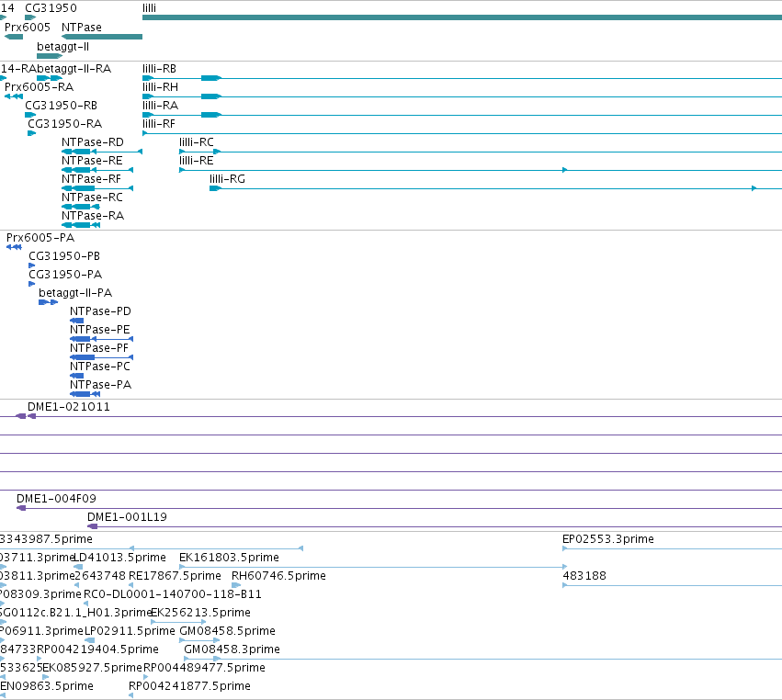
Task: Click the EK161803.5prime EST label
Action: [x=230, y=558]
